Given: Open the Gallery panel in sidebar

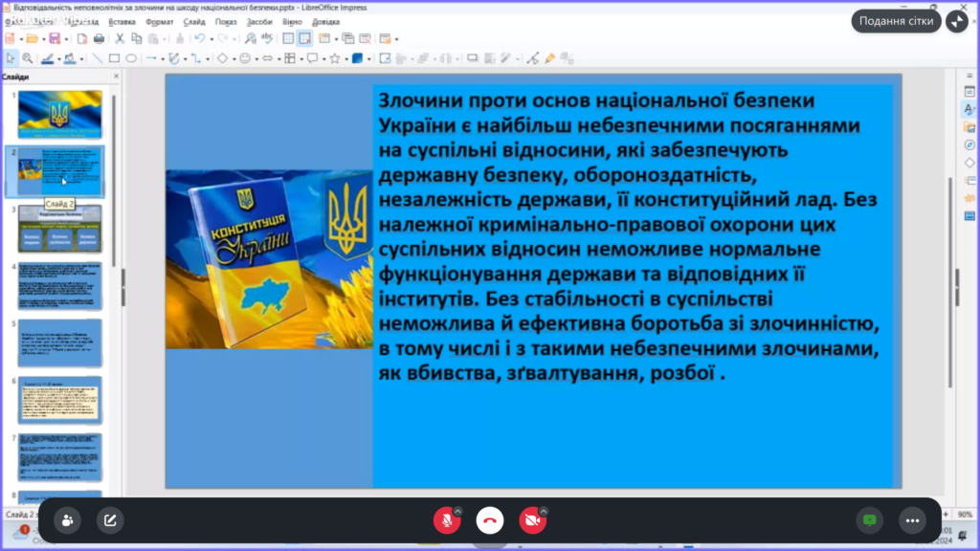Looking at the screenshot, I should [x=969, y=127].
